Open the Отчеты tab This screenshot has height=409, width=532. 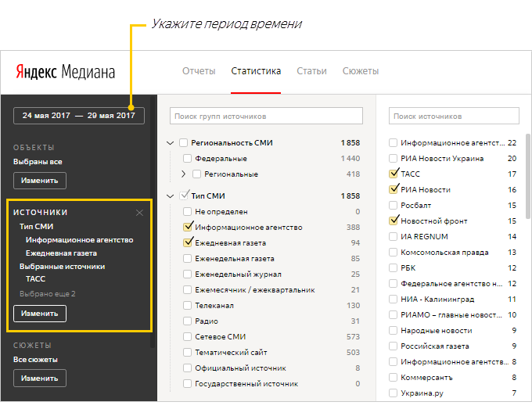(x=199, y=71)
